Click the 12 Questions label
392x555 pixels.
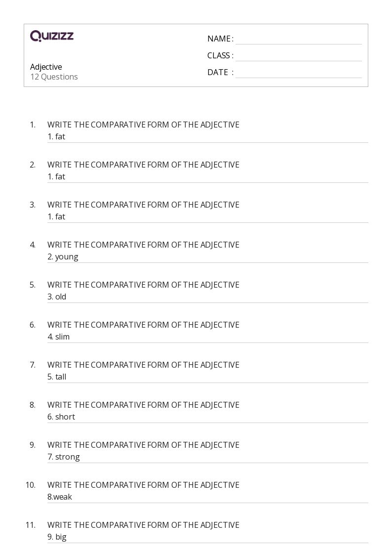(54, 77)
